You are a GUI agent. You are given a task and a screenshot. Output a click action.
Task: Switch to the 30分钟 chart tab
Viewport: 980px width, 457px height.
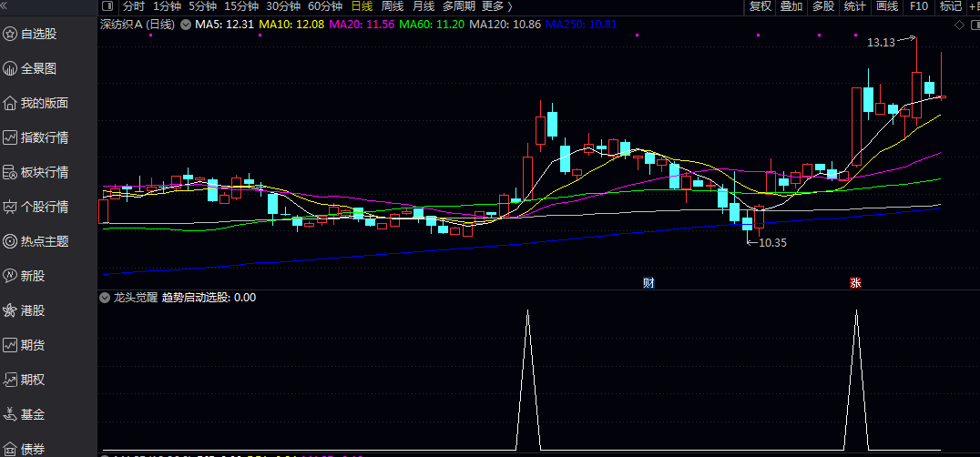pyautogui.click(x=282, y=6)
